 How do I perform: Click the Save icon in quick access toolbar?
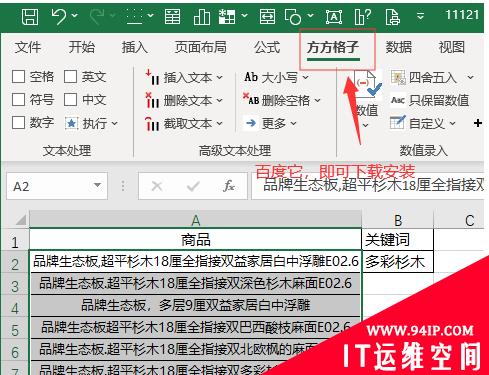[x=30, y=16]
